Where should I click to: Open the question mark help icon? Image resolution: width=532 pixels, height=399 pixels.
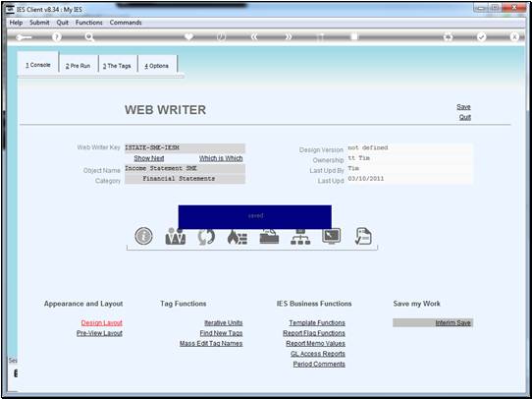[57, 37]
